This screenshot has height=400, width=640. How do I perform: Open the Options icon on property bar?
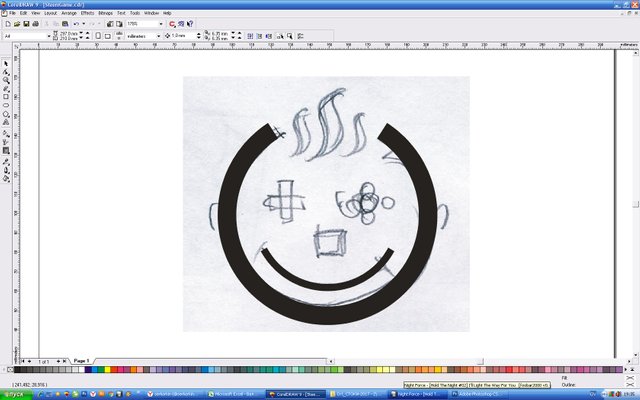click(300, 36)
